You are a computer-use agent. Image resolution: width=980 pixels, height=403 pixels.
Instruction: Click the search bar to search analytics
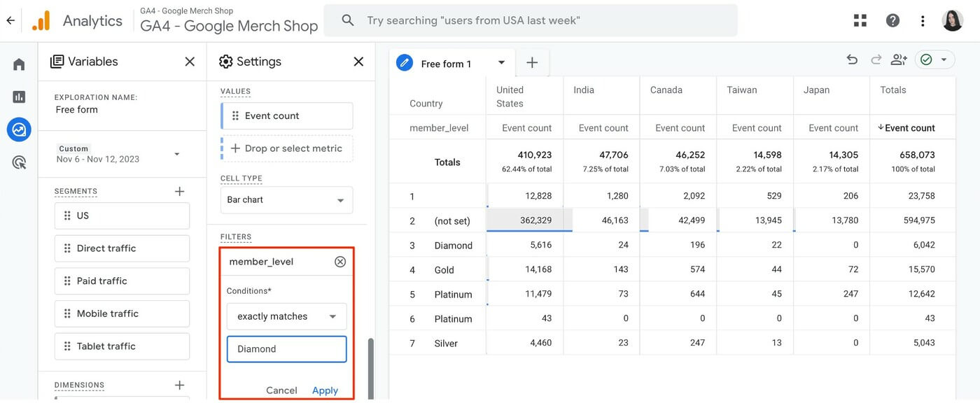530,20
